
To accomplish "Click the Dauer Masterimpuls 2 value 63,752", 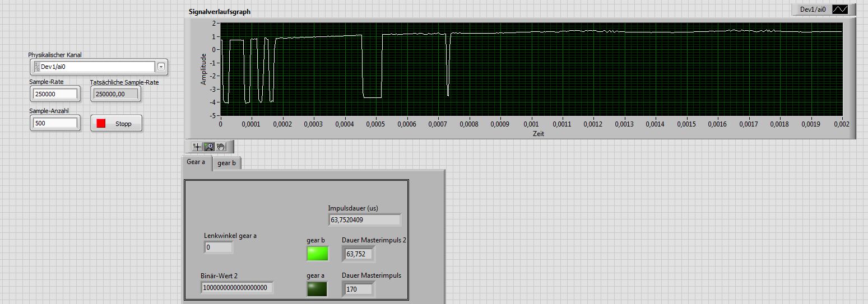I will pyautogui.click(x=358, y=254).
